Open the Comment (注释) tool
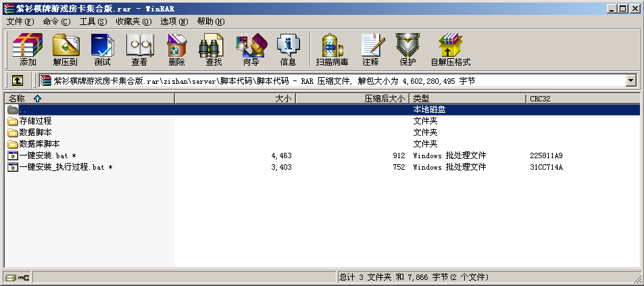The height and width of the screenshot is (286, 644). [370, 49]
